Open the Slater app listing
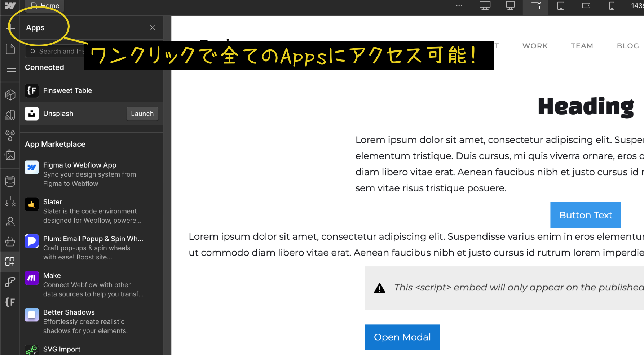This screenshot has height=355, width=644. point(92,211)
